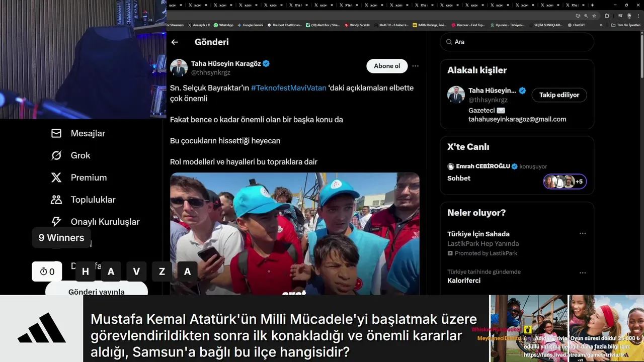Open the #TeknofestMaviVatan hashtag link
Image resolution: width=644 pixels, height=362 pixels.
(289, 87)
